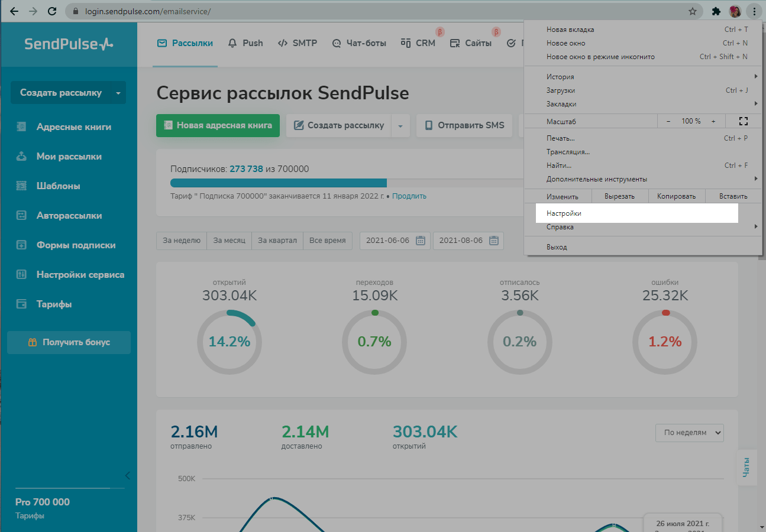Click the Тарифы wallet icon

(x=21, y=304)
